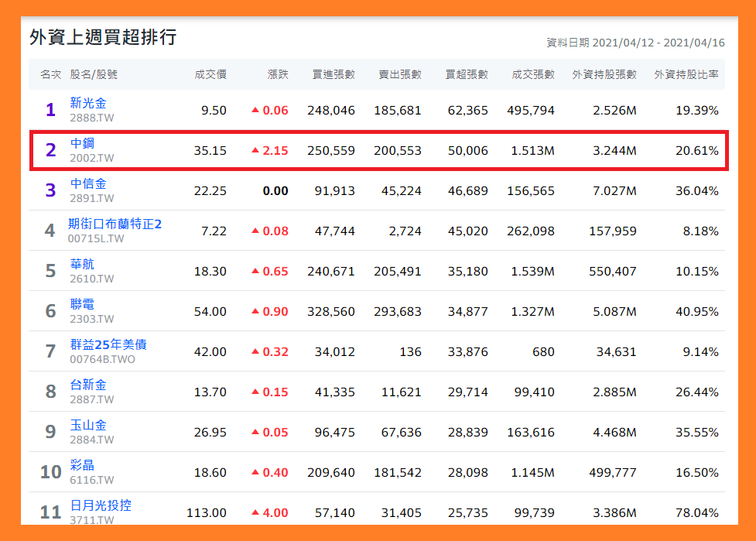Viewport: 756px width, 541px height.
Task: Click 中鋼 net buy 50,006
Action: pyautogui.click(x=467, y=151)
